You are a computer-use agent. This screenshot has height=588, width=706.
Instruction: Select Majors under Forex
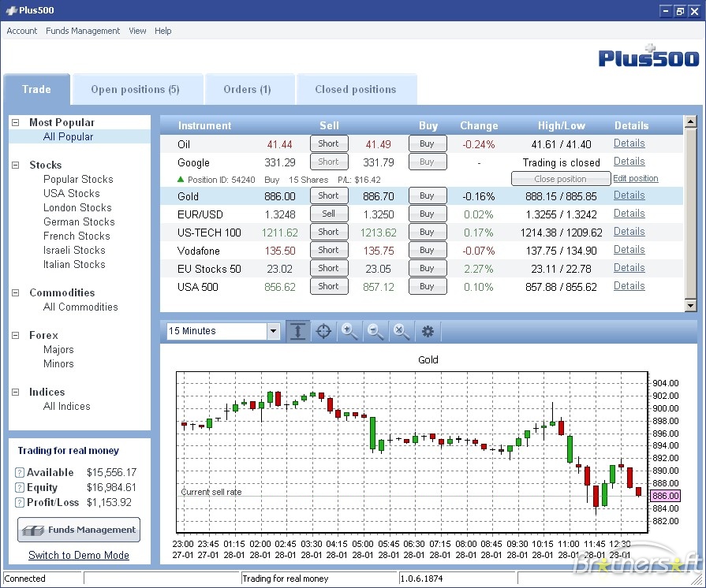point(58,349)
